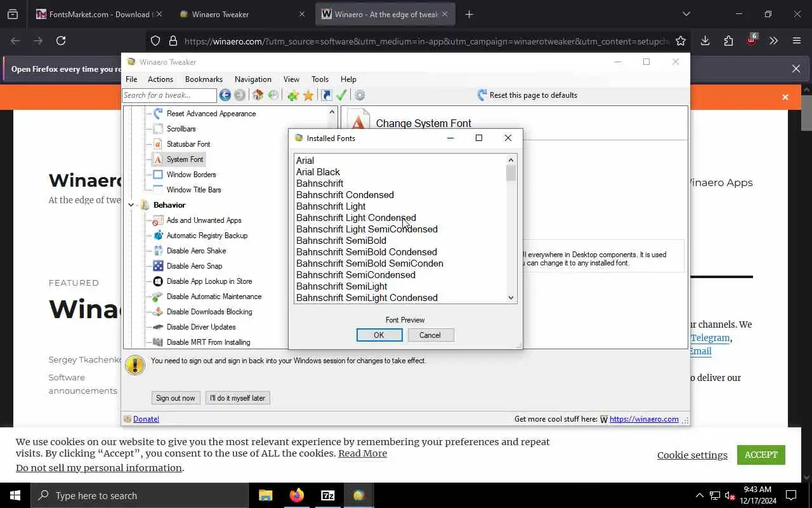Click the green plus Add bookmark icon
This screenshot has height=508, width=812.
point(292,95)
